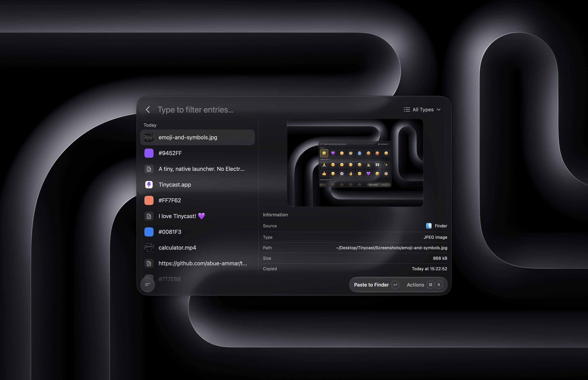Image resolution: width=588 pixels, height=380 pixels.
Task: Select the Tinycast.app entry
Action: [x=197, y=185]
